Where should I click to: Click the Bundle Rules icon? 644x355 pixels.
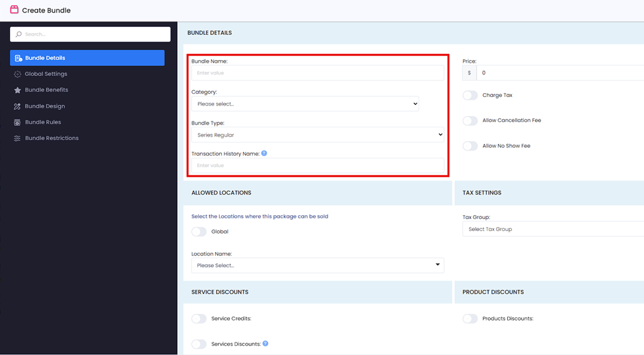point(17,122)
